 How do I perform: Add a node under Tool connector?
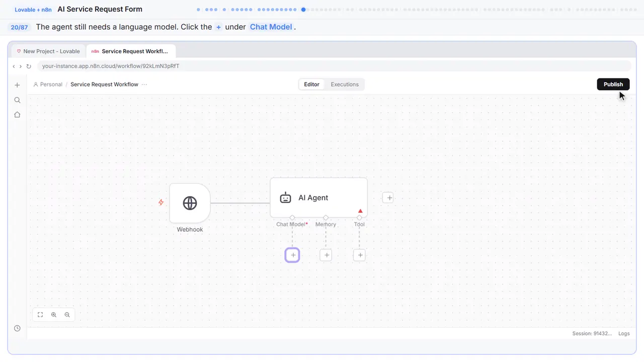pos(359,255)
